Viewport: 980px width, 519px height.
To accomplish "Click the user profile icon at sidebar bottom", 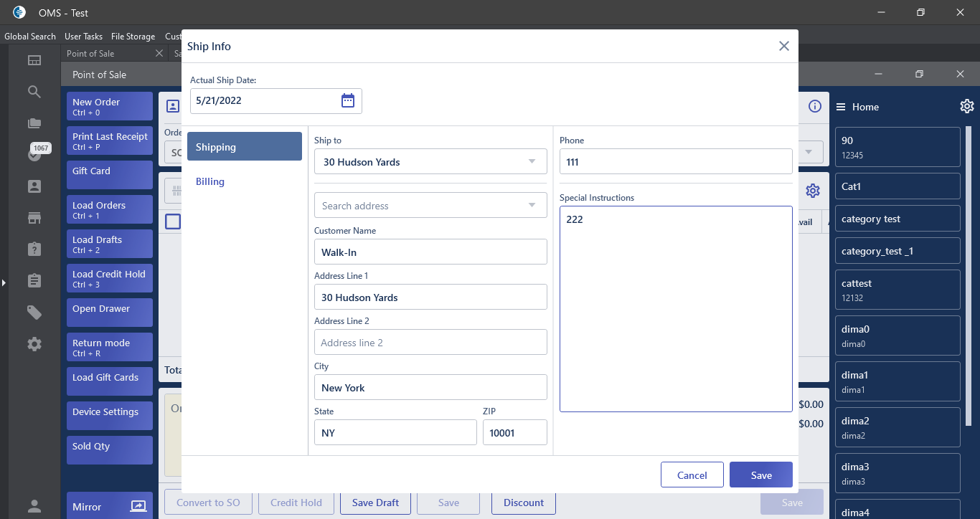I will [34, 506].
